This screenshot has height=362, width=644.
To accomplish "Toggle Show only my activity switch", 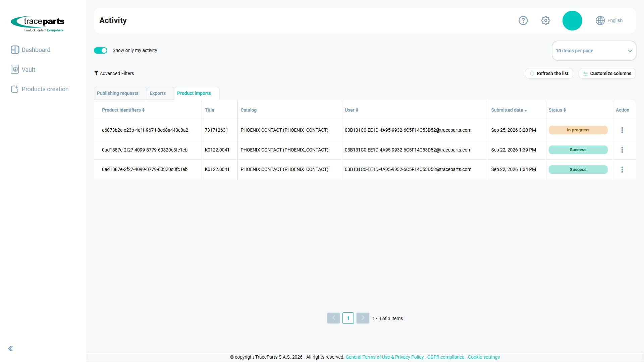I will pyautogui.click(x=100, y=50).
